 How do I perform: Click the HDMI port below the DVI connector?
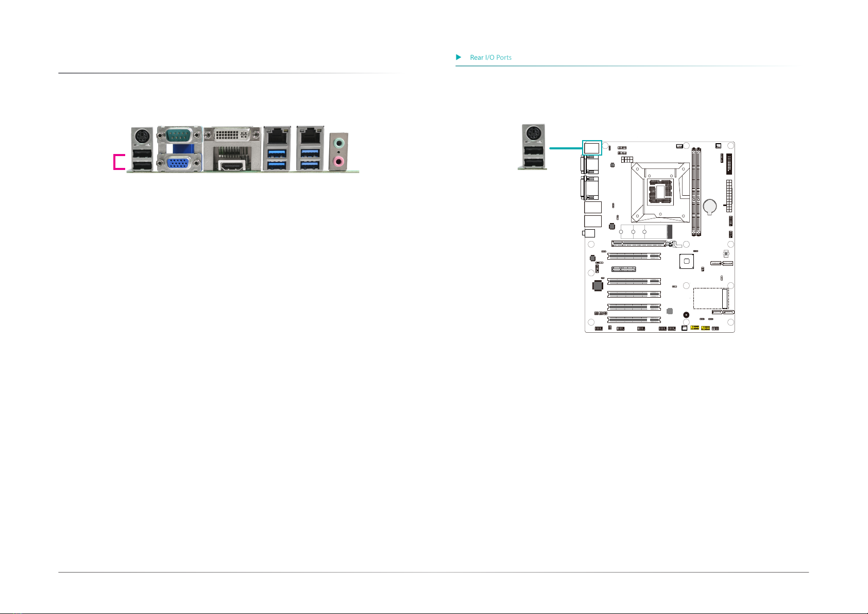[232, 166]
